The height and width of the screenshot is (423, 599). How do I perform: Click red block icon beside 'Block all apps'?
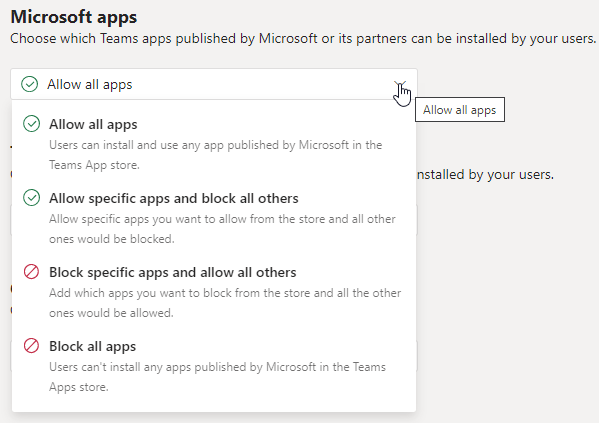pos(31,346)
